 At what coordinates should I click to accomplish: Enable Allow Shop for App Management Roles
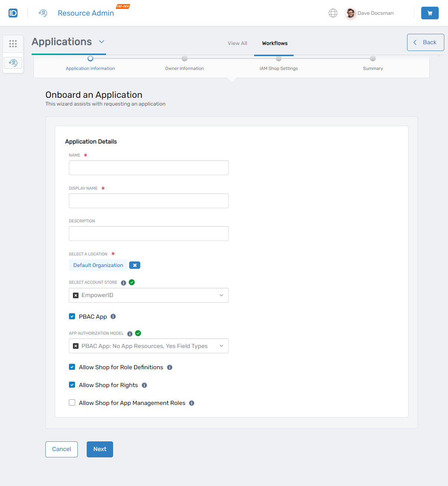pos(72,402)
